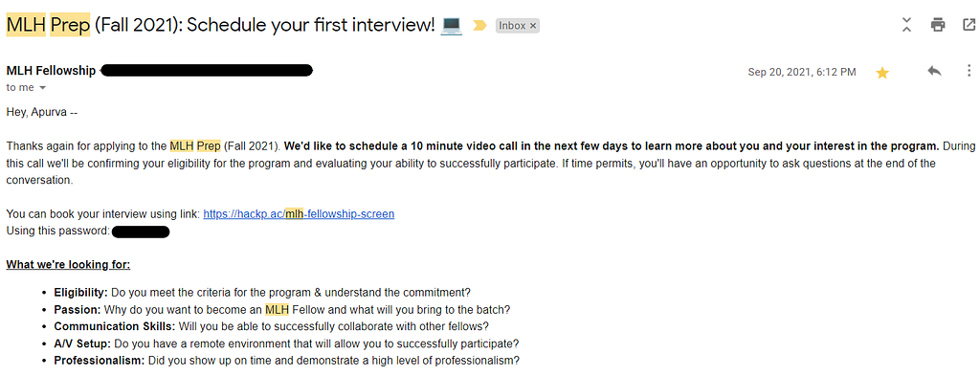980x376 pixels.
Task: Toggle the yellow star on this message
Action: pyautogui.click(x=881, y=73)
